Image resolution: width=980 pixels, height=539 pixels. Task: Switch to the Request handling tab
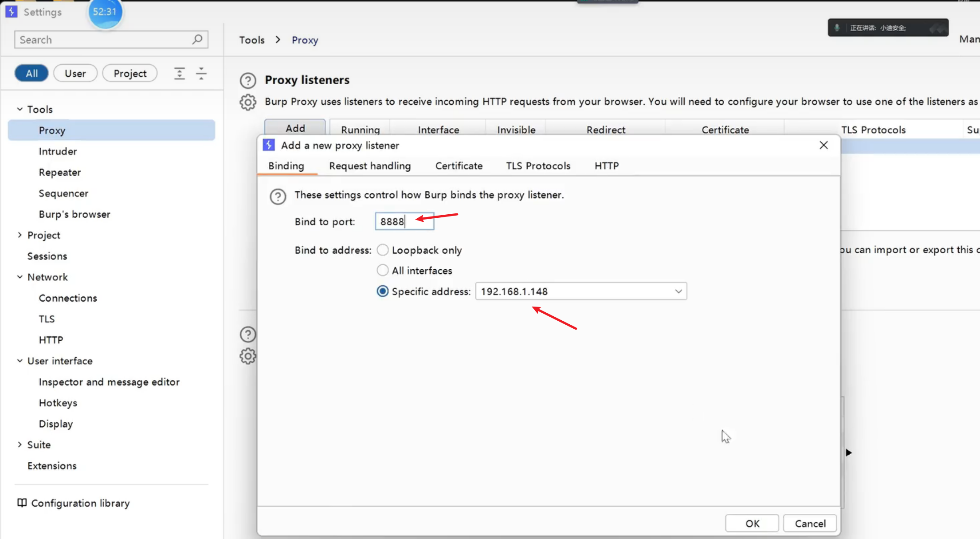click(x=370, y=166)
